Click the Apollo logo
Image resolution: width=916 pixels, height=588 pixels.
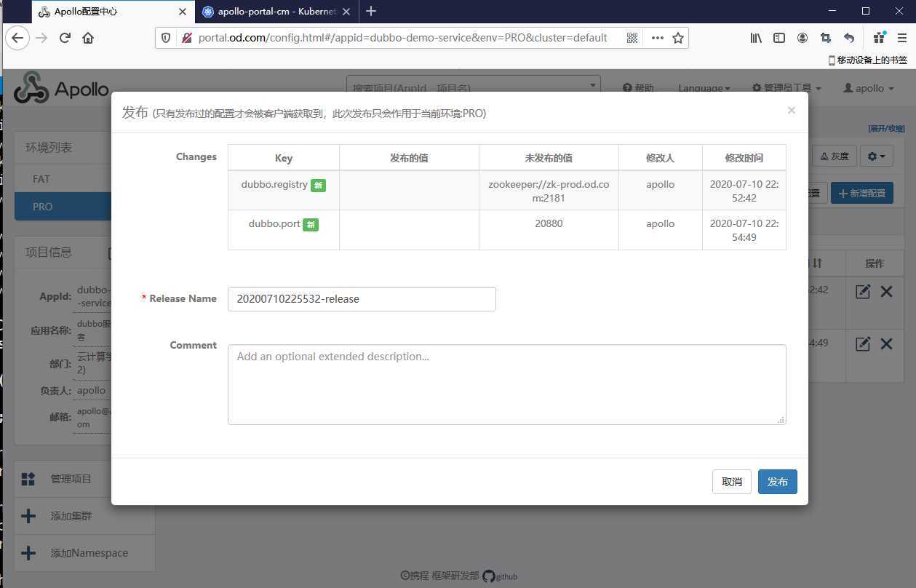61,89
